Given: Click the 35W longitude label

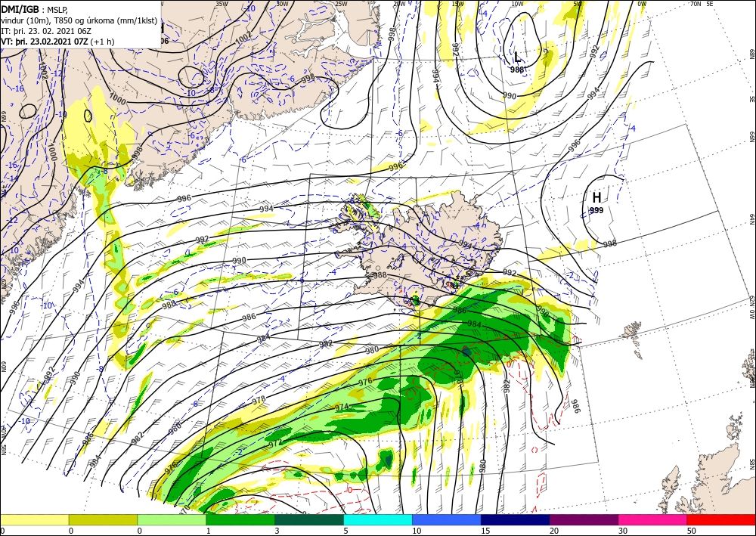Looking at the screenshot, I should tap(222, 3).
